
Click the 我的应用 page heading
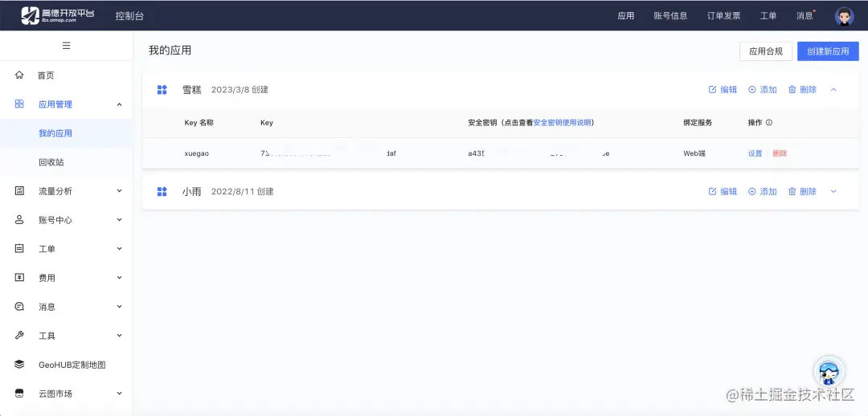(x=170, y=51)
